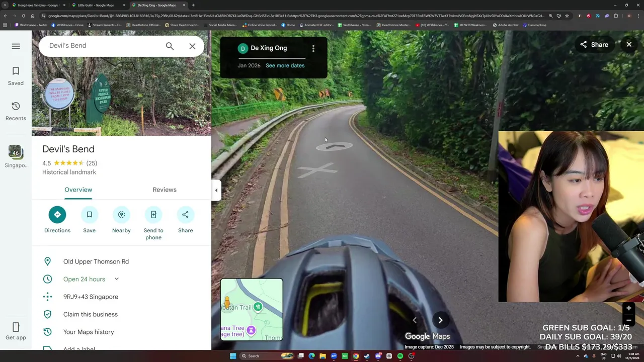The width and height of the screenshot is (644, 362).
Task: Open Steam from the taskbar
Action: pyautogui.click(x=367, y=356)
